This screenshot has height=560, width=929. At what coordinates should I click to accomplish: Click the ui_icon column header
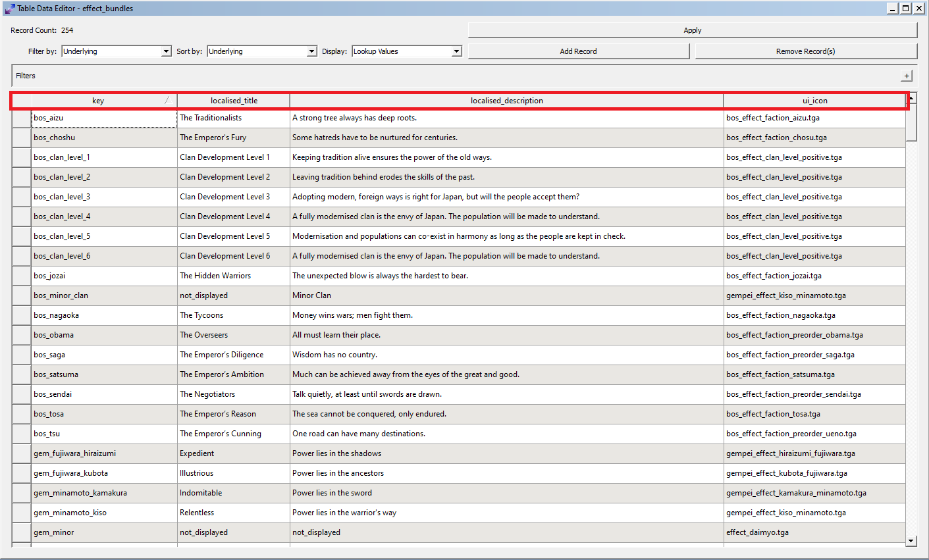814,101
